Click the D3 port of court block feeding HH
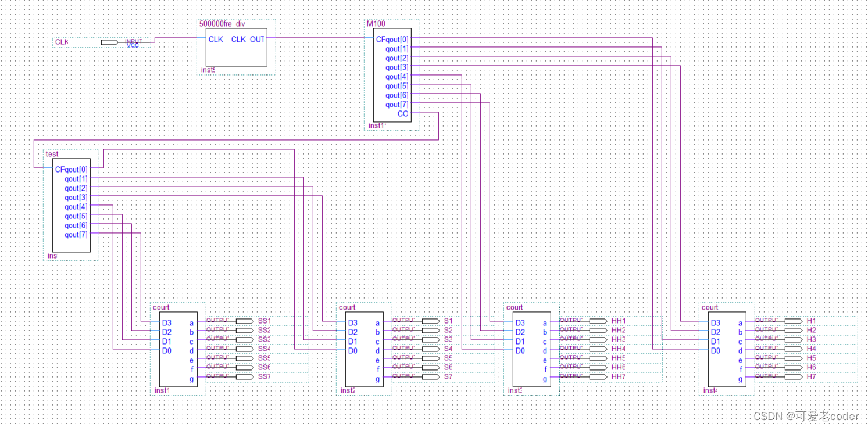Viewport: 868px width, 427px height. (x=520, y=323)
